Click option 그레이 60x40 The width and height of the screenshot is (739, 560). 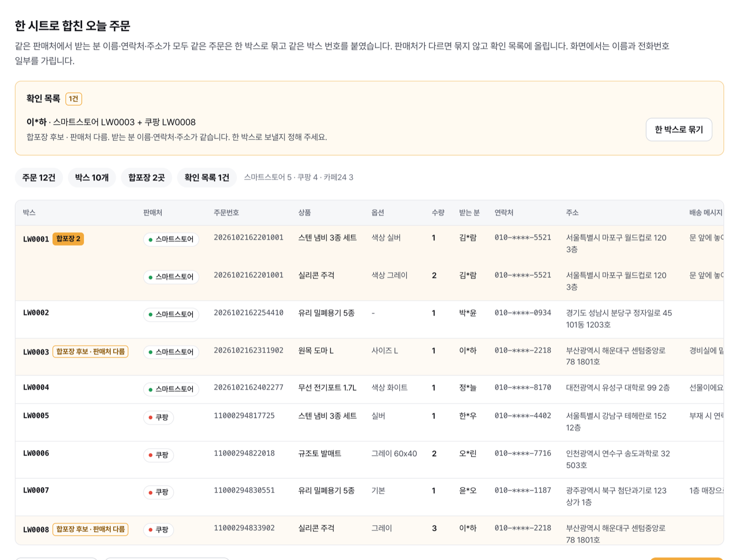pos(394,454)
